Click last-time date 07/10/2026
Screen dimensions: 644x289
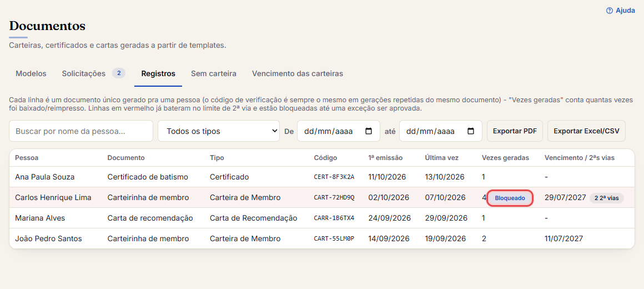coord(445,197)
